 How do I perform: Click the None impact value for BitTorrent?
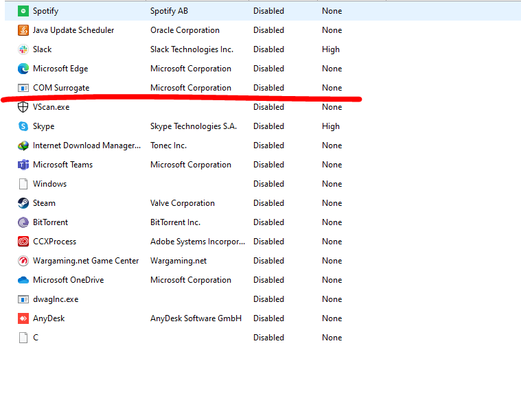(x=332, y=222)
